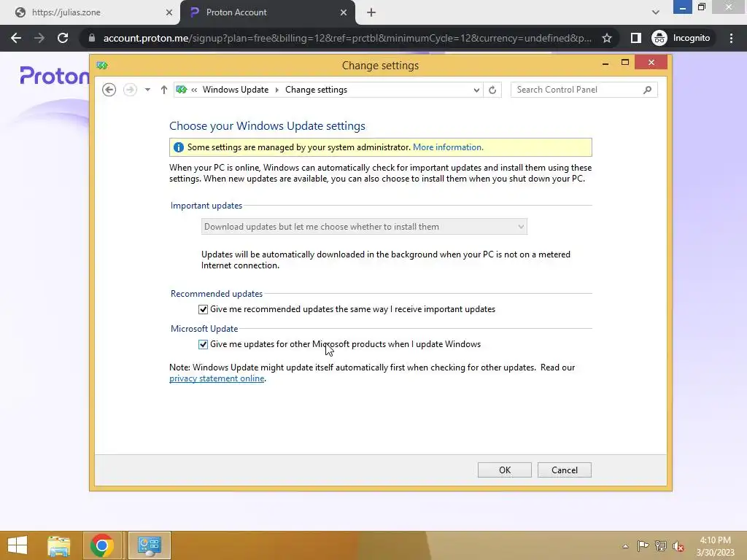Go back in Chrome

click(16, 38)
